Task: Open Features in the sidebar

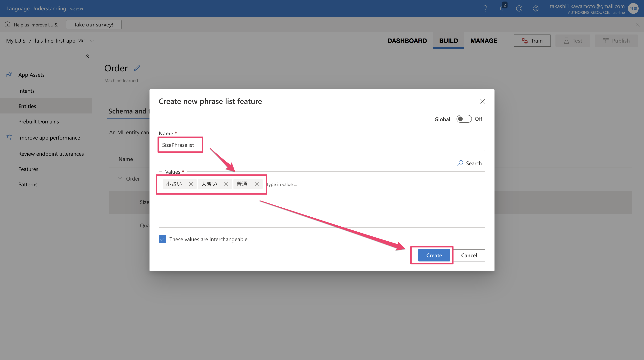Action: click(28, 169)
